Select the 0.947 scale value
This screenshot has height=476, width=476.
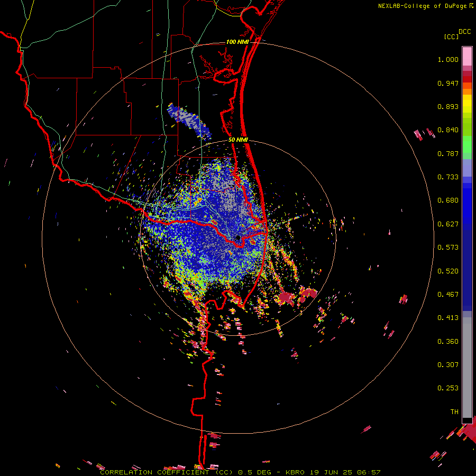(448, 83)
